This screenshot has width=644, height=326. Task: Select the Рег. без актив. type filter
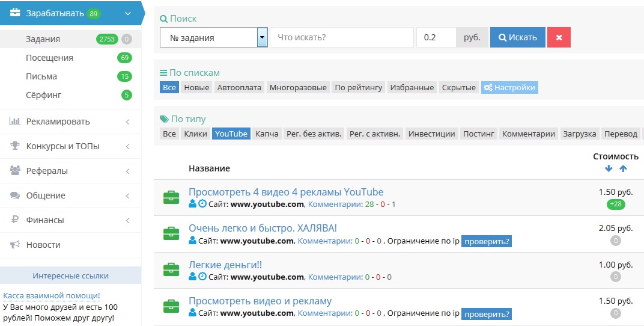click(314, 134)
